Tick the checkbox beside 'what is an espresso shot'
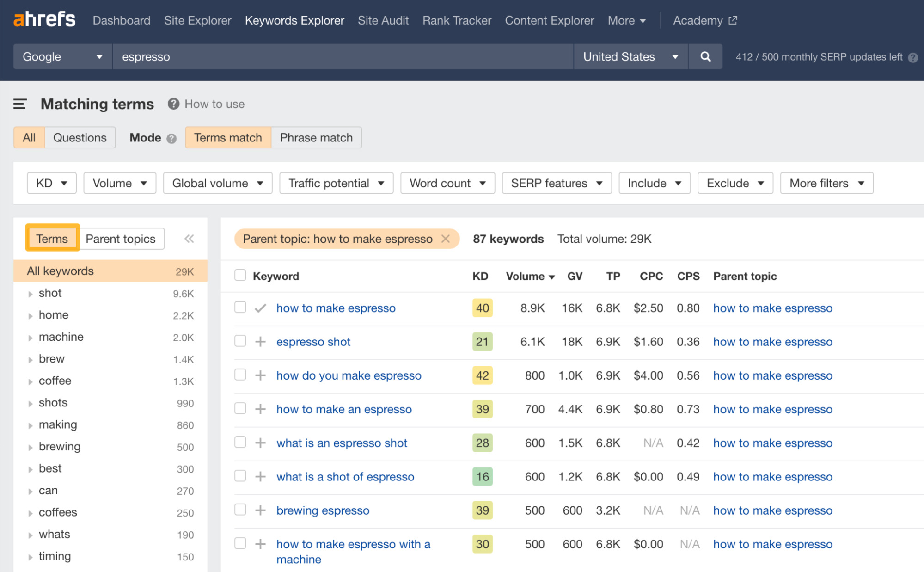 240,442
